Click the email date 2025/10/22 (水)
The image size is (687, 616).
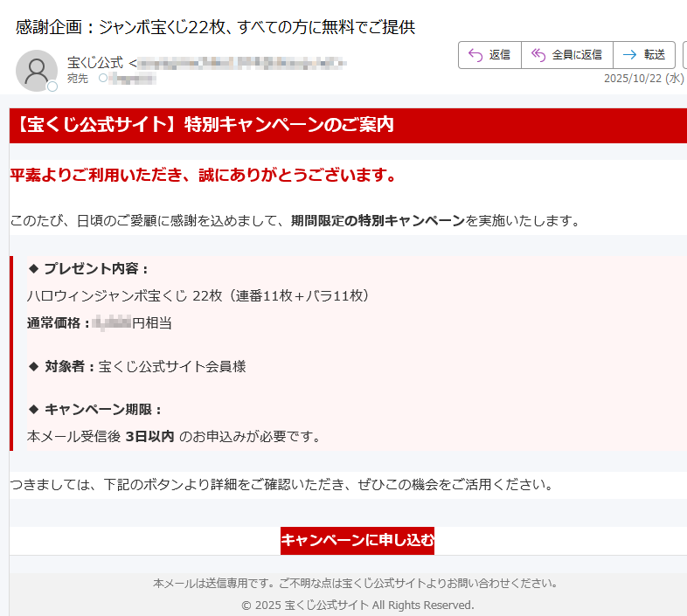(x=643, y=78)
